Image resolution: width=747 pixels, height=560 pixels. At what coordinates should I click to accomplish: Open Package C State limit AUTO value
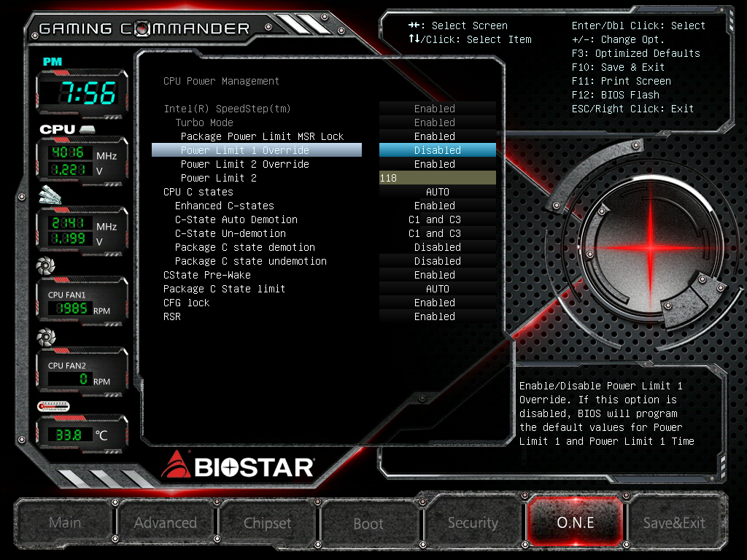(438, 289)
